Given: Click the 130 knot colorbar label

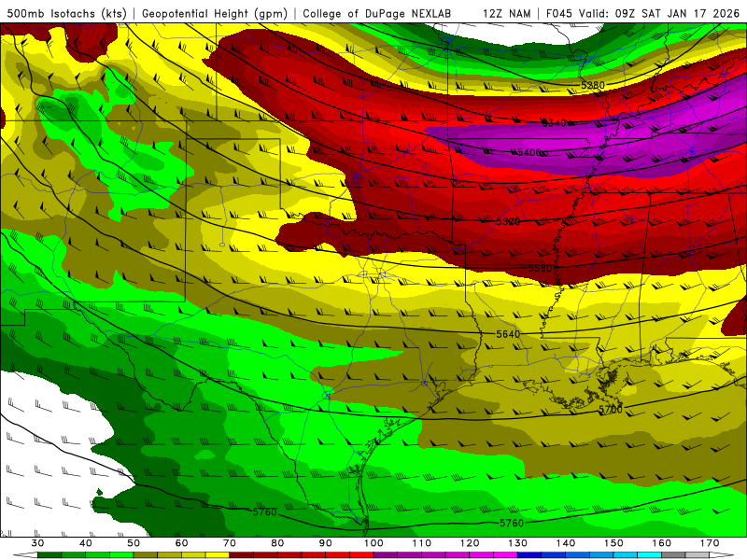Looking at the screenshot, I should (x=518, y=543).
